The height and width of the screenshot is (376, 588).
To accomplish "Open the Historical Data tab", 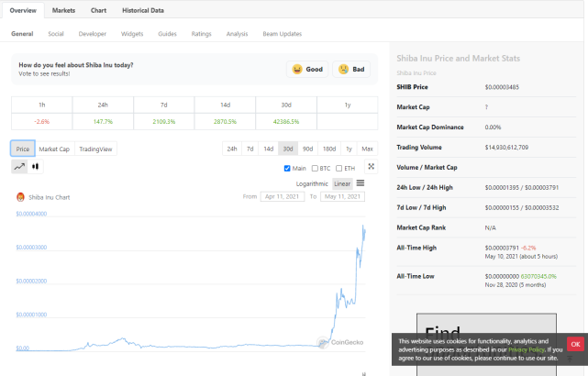I will pos(143,10).
